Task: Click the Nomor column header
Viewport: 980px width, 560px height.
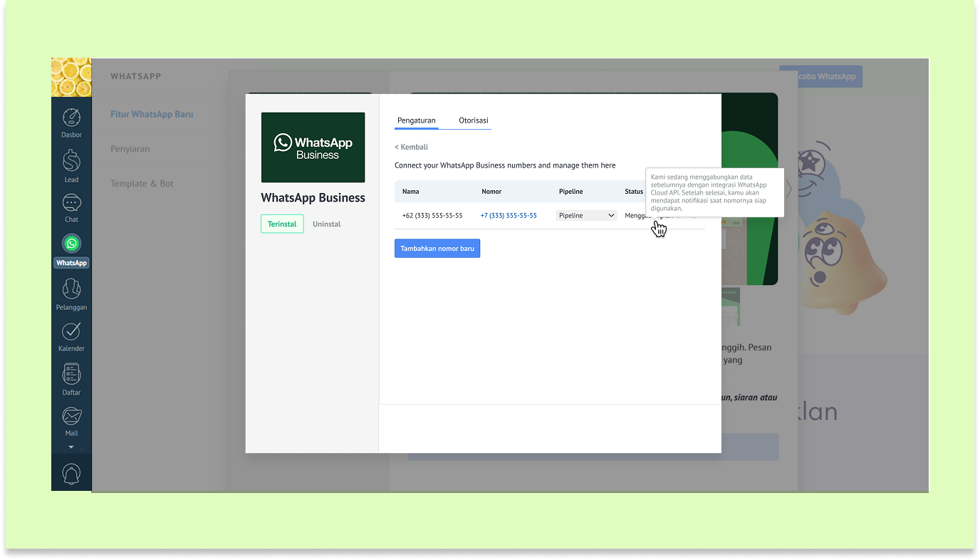Action: 491,192
